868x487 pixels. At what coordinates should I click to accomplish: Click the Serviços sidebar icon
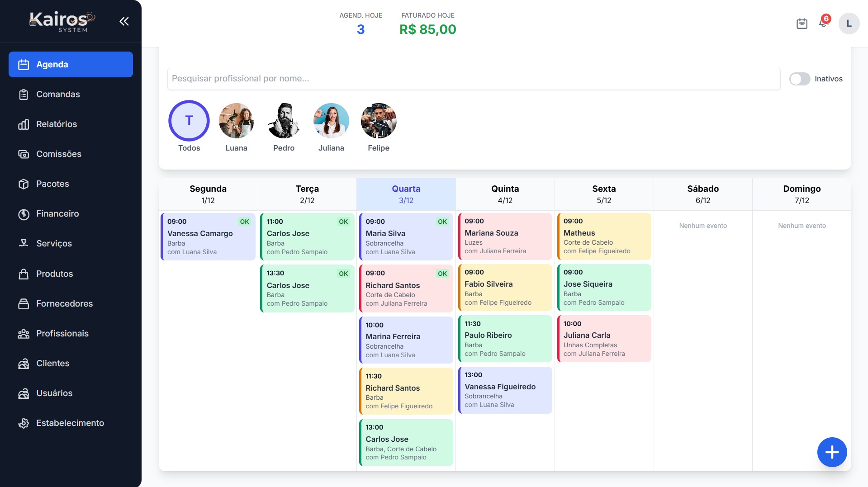tap(24, 243)
